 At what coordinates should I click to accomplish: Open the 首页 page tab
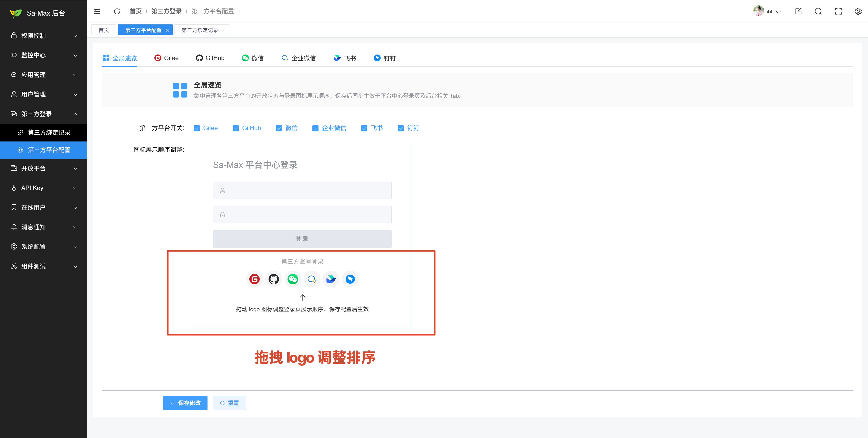point(104,30)
